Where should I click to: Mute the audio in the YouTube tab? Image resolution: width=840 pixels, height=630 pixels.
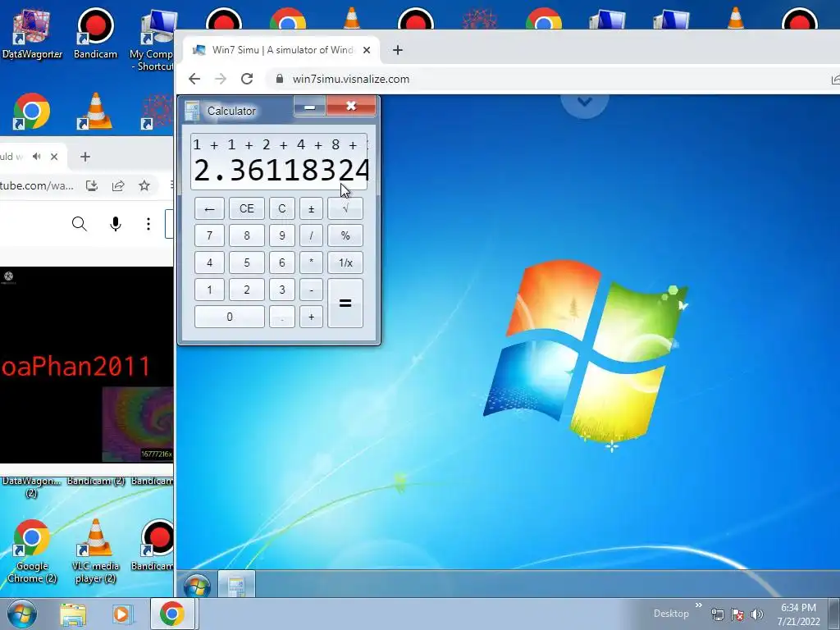point(36,157)
